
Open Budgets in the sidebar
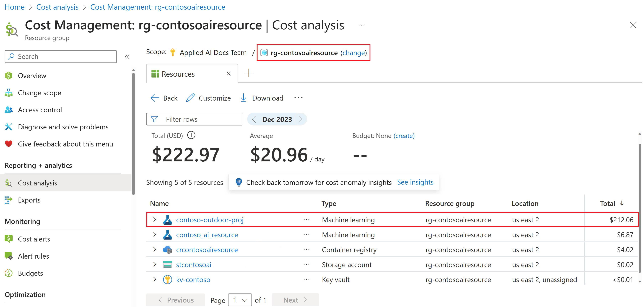(x=30, y=273)
